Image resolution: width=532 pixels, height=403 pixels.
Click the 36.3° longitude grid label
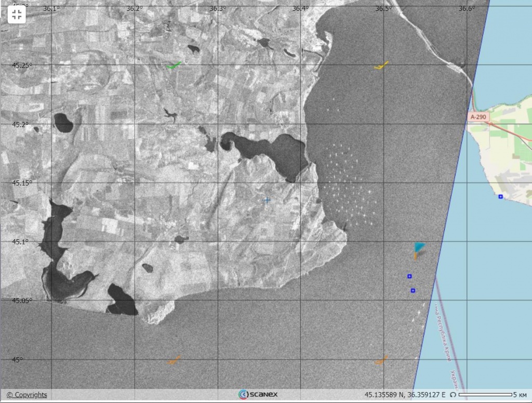[218, 8]
